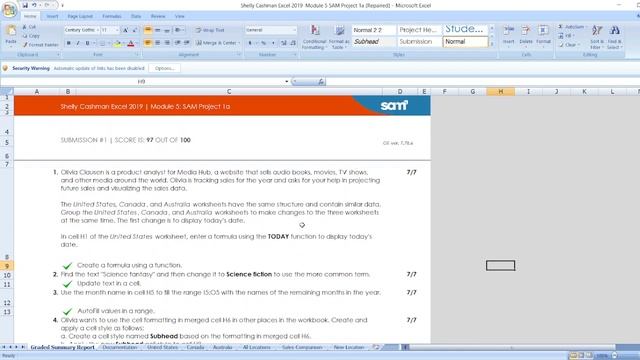The height and width of the screenshot is (360, 640).
Task: Decrease the font size
Action: 134,30
